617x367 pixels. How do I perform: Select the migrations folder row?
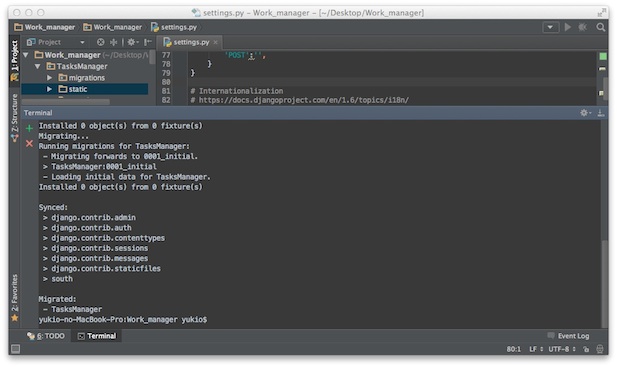click(x=85, y=78)
